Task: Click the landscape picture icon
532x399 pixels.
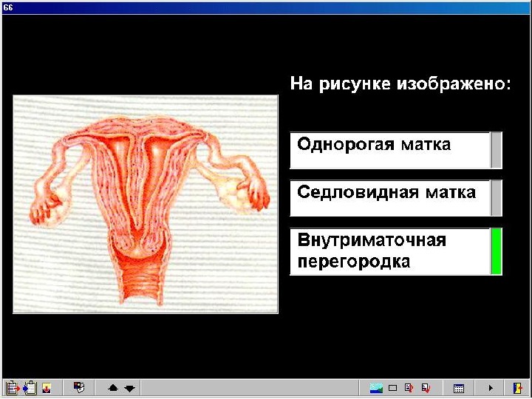Action: pyautogui.click(x=376, y=388)
